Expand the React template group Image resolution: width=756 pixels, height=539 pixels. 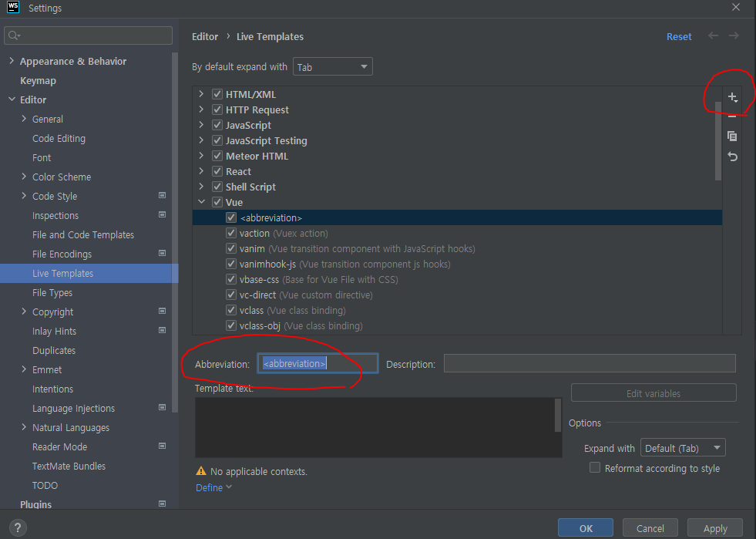(202, 171)
